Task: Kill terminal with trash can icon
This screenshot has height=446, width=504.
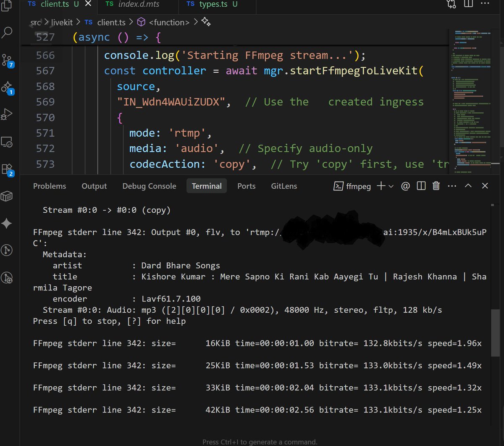Action: click(436, 186)
